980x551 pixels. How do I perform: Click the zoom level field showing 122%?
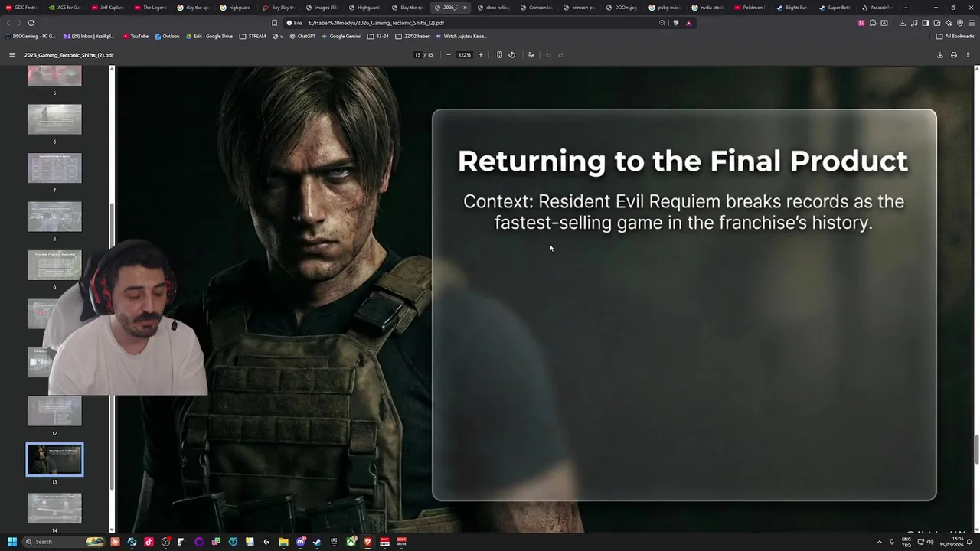465,55
